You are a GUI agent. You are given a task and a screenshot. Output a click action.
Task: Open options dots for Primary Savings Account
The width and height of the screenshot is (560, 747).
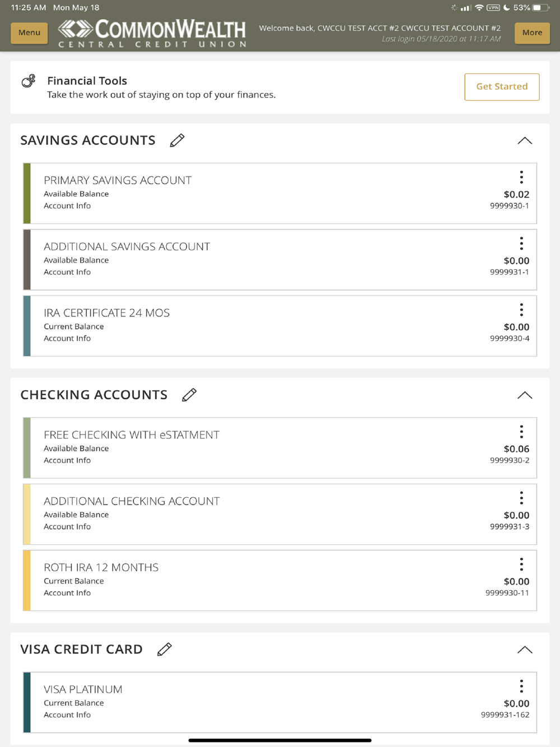pyautogui.click(x=521, y=178)
